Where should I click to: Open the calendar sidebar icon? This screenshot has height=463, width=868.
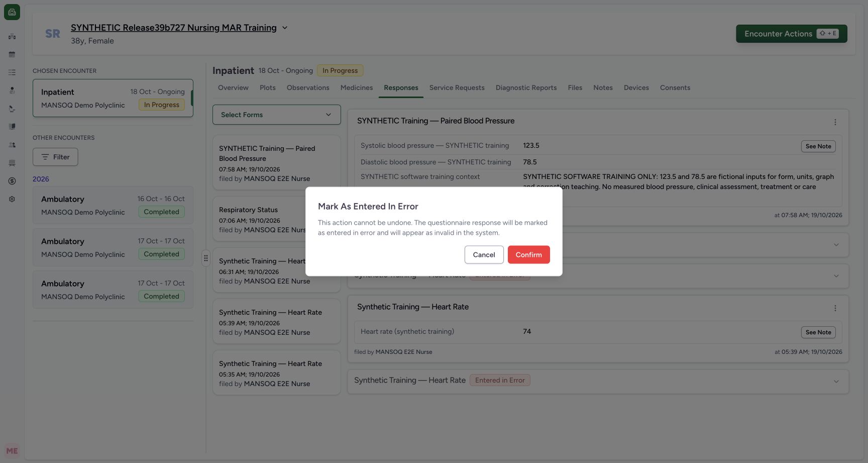[x=12, y=54]
